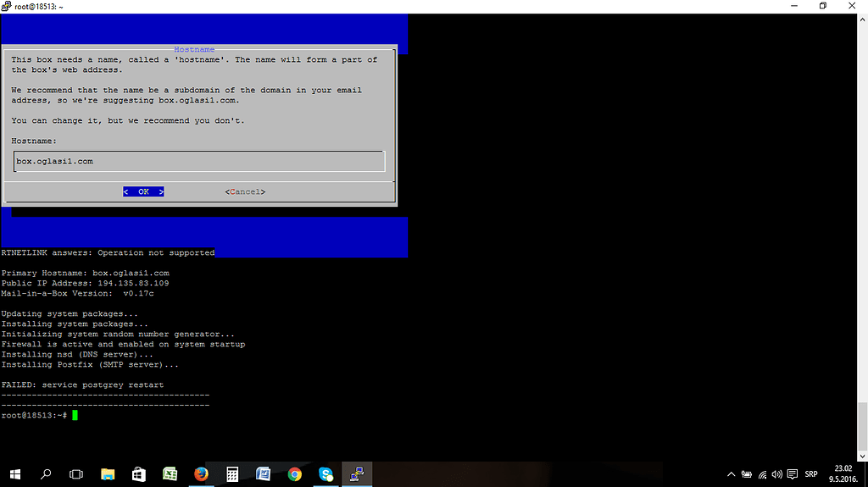Select the PuTTY taskbar icon

(x=357, y=474)
